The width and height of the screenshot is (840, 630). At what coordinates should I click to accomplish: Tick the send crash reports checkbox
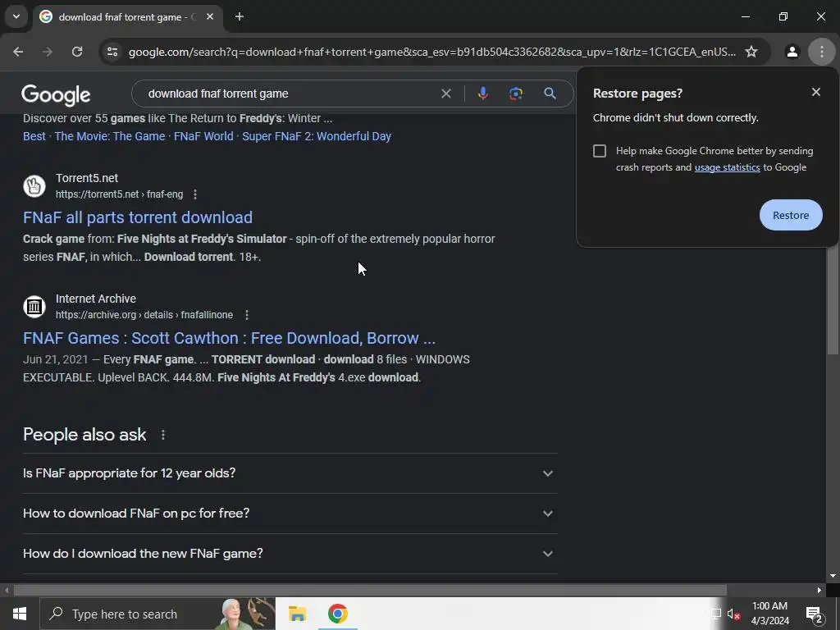[600, 151]
